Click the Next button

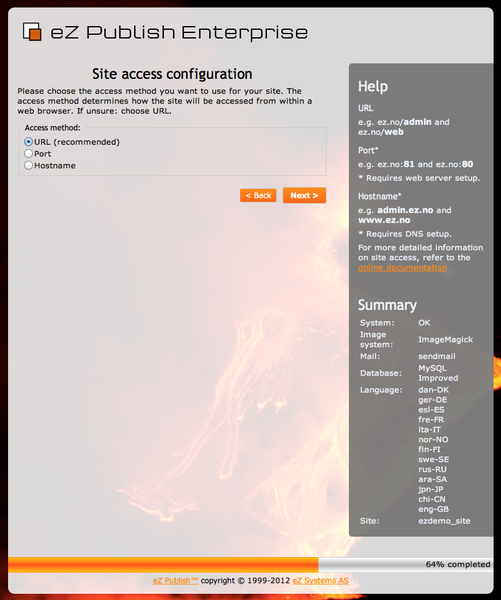(304, 196)
